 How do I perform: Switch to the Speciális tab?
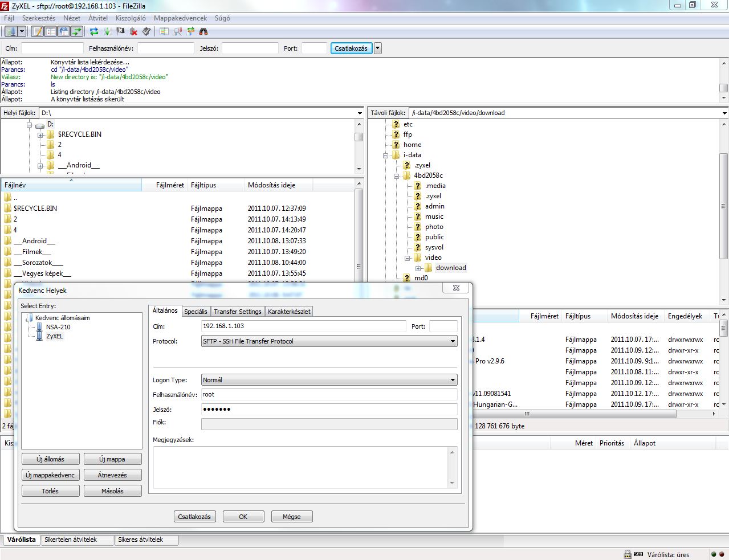[196, 312]
